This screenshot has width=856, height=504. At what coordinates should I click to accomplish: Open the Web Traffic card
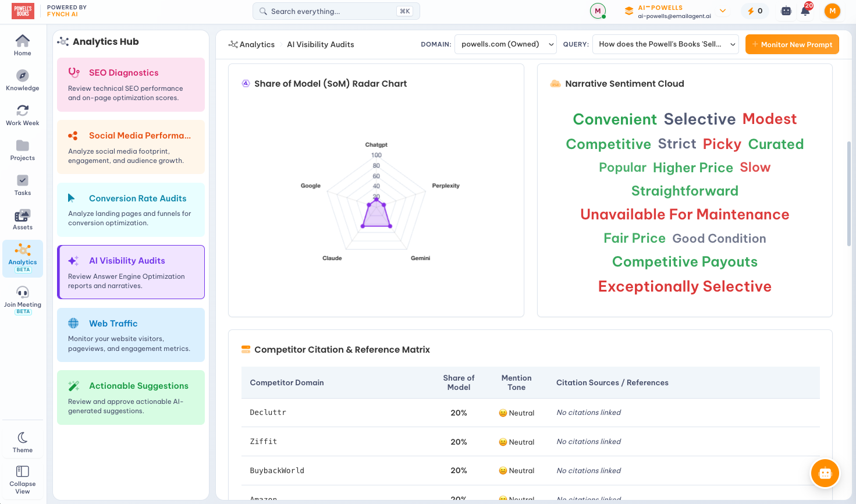tap(131, 335)
